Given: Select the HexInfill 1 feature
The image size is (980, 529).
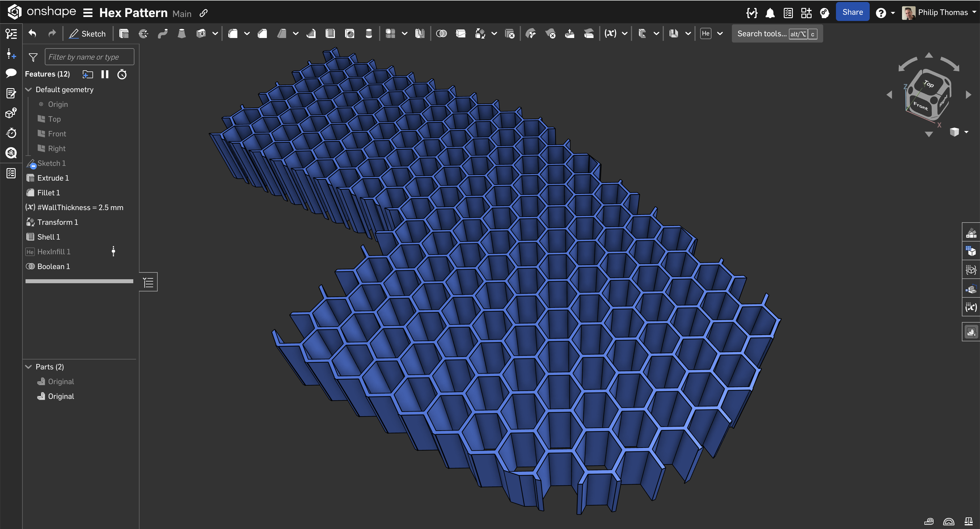Looking at the screenshot, I should (x=54, y=251).
